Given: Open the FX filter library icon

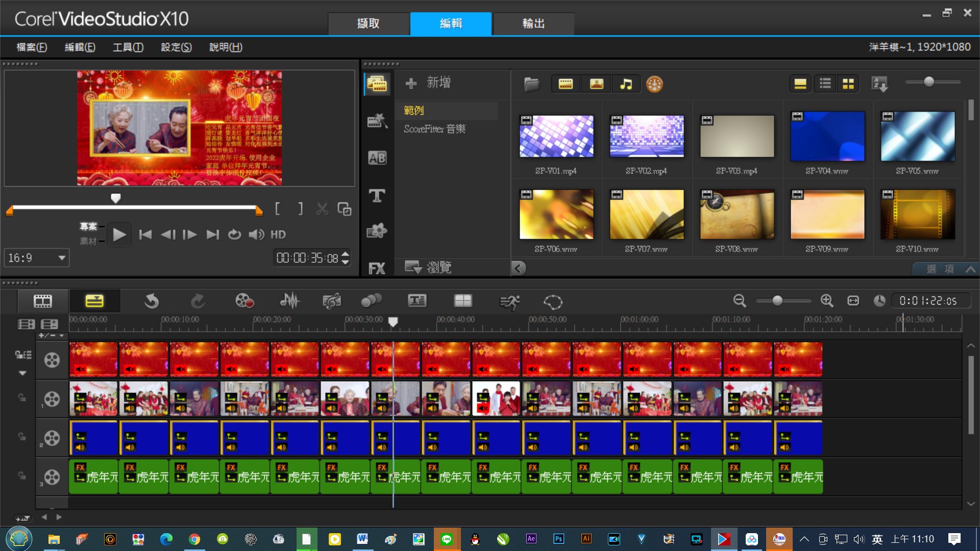Looking at the screenshot, I should pyautogui.click(x=377, y=268).
